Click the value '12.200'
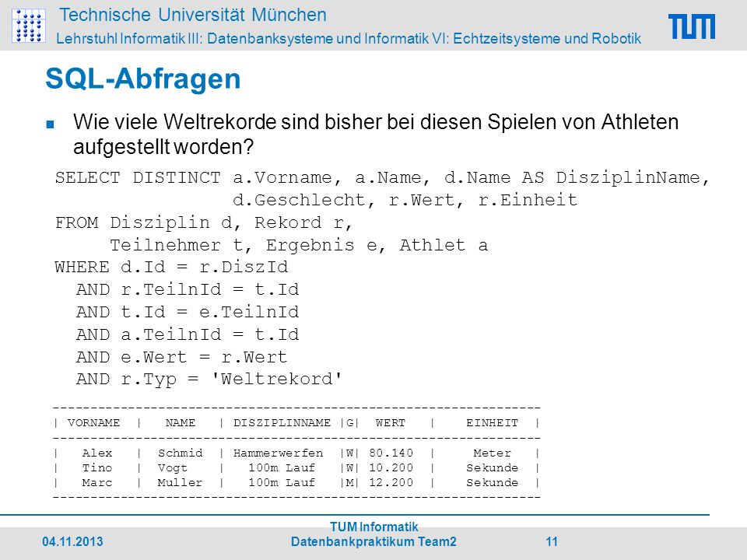The height and width of the screenshot is (560, 747). pyautogui.click(x=391, y=482)
